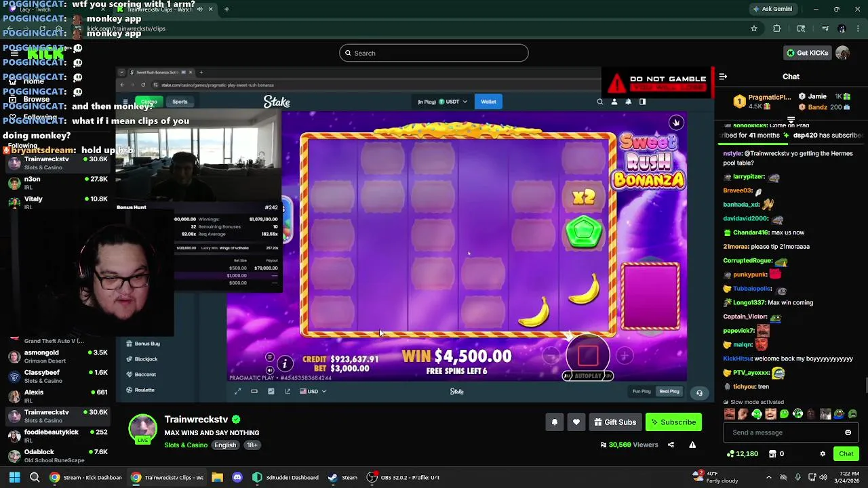Click Stake search magnifier icon

[x=599, y=102]
